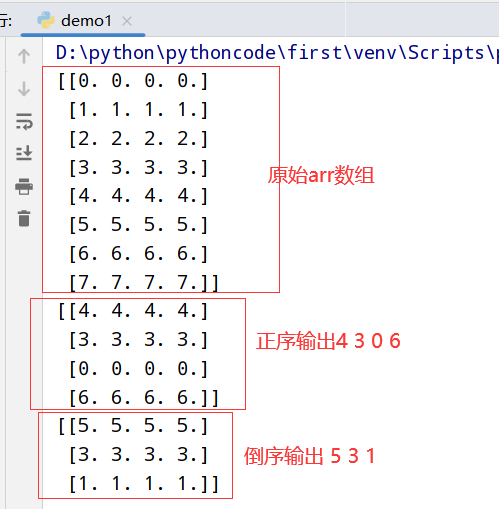Select the demo1 run tab
Viewport: 499px width, 509px height.
83,21
